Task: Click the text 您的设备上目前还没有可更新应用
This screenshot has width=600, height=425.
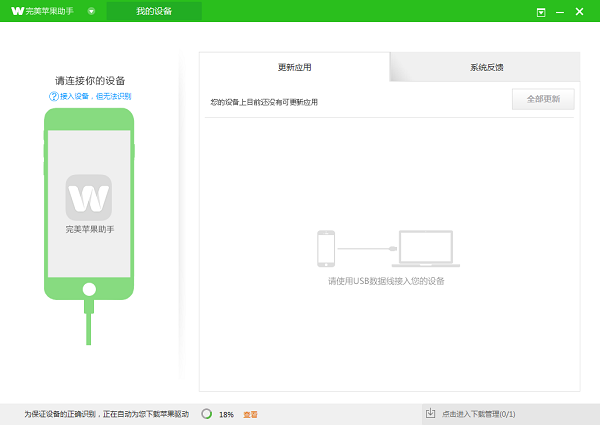Action: 264,102
